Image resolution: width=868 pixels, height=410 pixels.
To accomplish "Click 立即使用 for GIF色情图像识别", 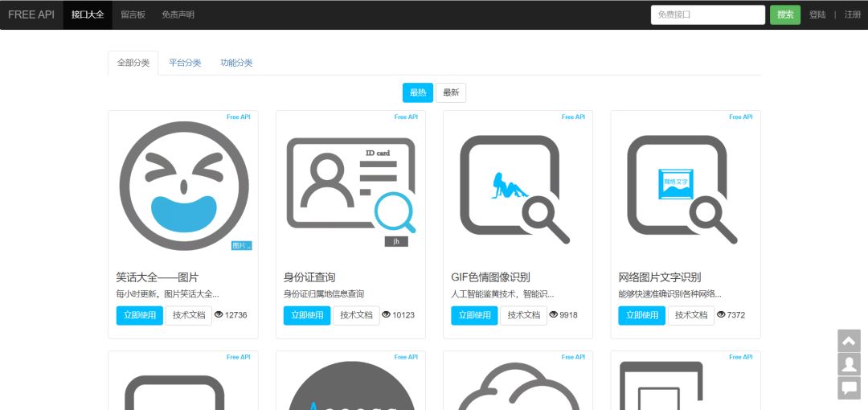I will click(474, 315).
